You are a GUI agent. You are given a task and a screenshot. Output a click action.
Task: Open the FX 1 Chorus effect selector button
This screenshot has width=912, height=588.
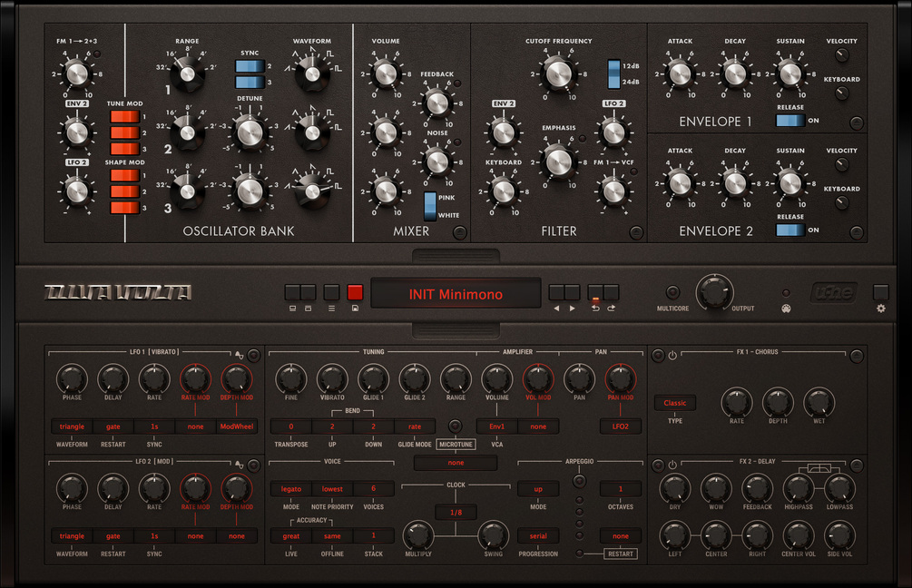point(857,356)
